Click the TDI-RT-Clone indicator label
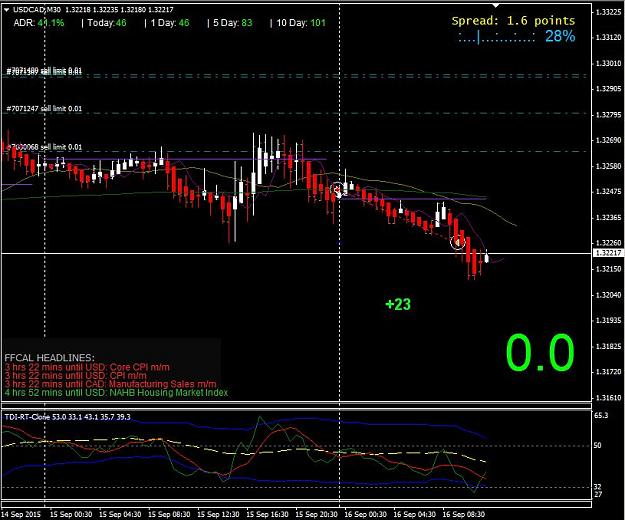Image resolution: width=625 pixels, height=520 pixels. [x=67, y=417]
